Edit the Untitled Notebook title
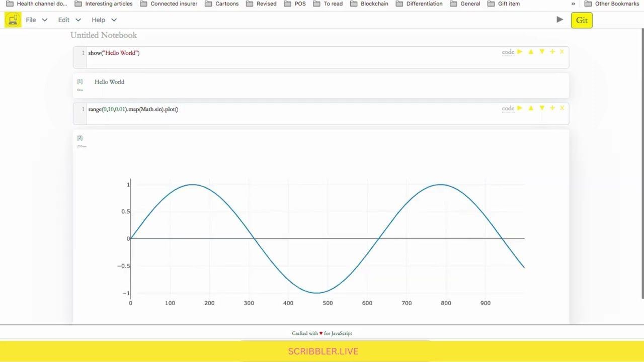The image size is (644, 362). pyautogui.click(x=104, y=35)
